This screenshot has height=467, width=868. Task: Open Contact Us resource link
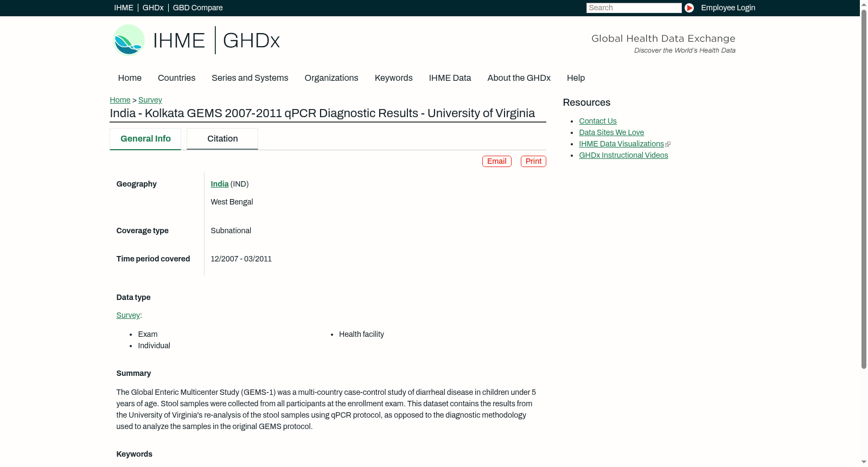click(x=598, y=121)
